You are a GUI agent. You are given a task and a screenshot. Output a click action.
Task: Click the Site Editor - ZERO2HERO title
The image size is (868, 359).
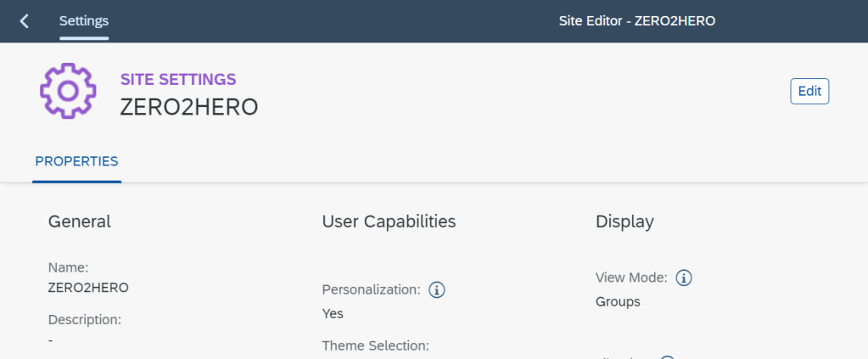point(636,21)
